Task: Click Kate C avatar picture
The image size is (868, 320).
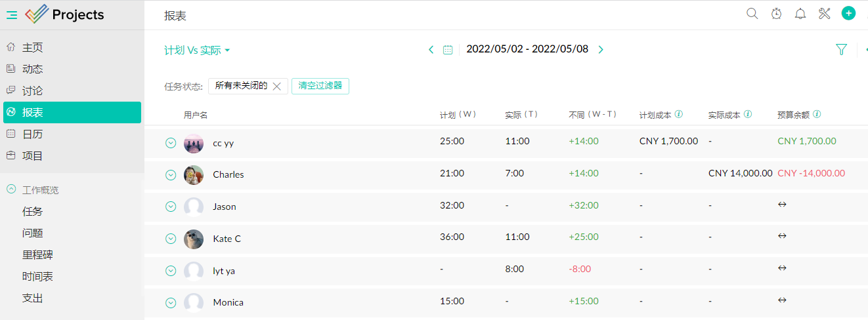Action: click(194, 239)
